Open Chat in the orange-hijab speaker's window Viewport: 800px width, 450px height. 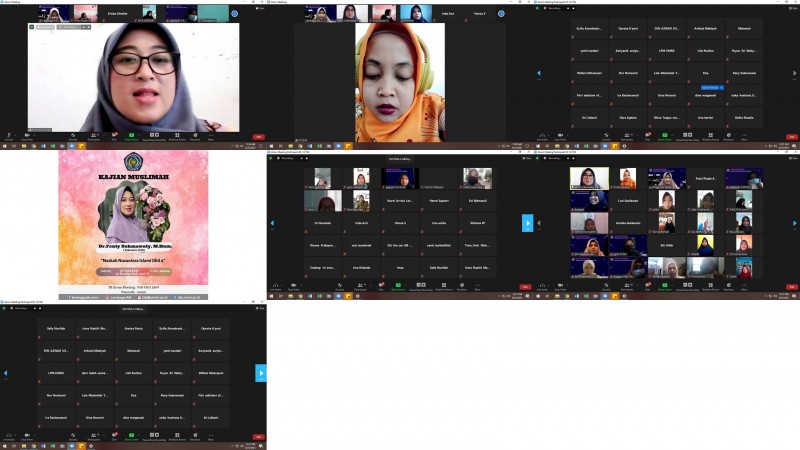(x=381, y=134)
